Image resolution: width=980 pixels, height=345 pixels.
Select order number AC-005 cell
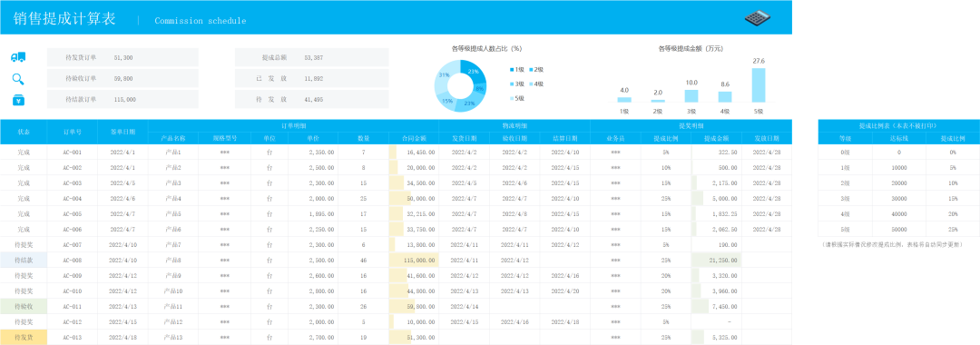pos(73,213)
